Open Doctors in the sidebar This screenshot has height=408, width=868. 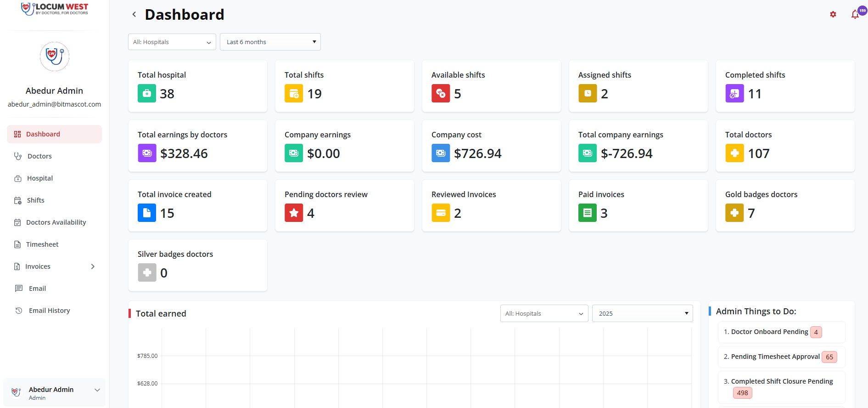(39, 156)
